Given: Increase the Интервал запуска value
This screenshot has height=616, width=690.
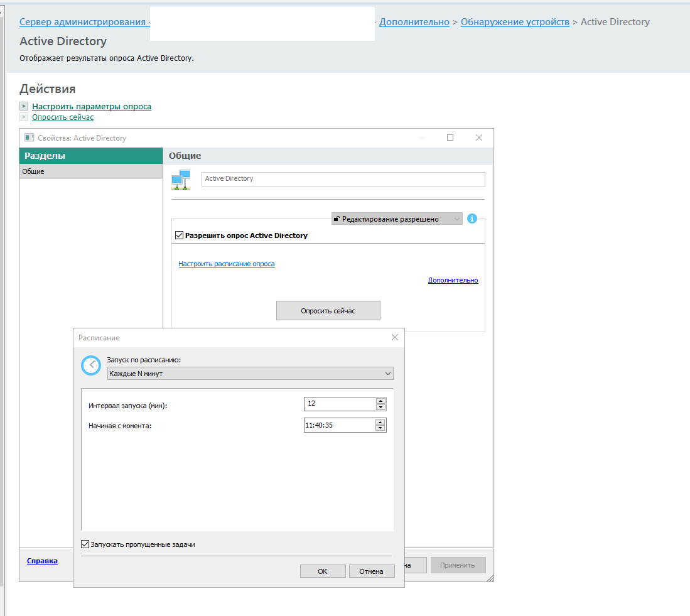Looking at the screenshot, I should (x=380, y=401).
